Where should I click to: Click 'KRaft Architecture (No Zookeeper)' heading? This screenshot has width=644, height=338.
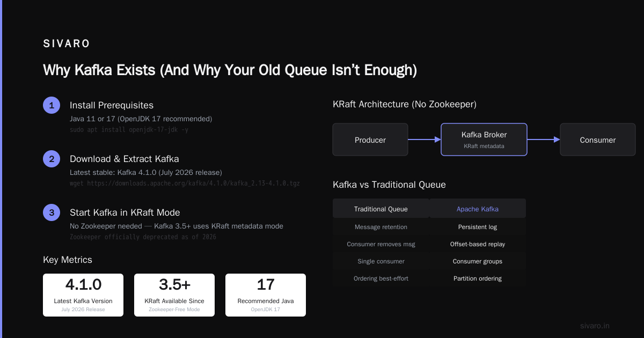[x=405, y=104]
